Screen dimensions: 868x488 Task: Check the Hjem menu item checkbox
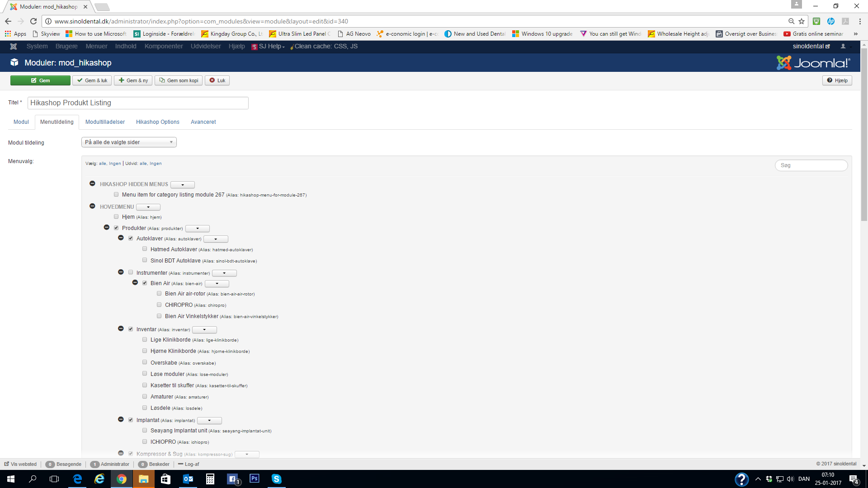[x=116, y=217]
